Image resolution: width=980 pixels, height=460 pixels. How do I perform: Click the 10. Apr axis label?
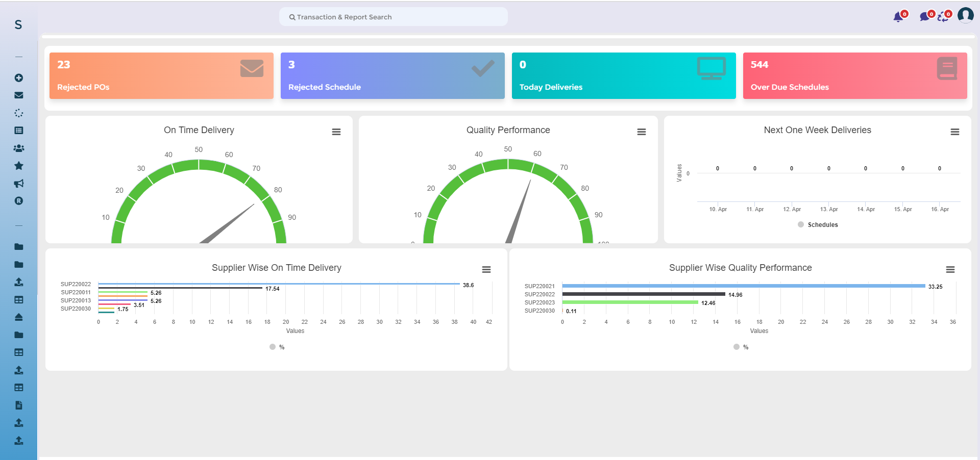click(x=718, y=210)
